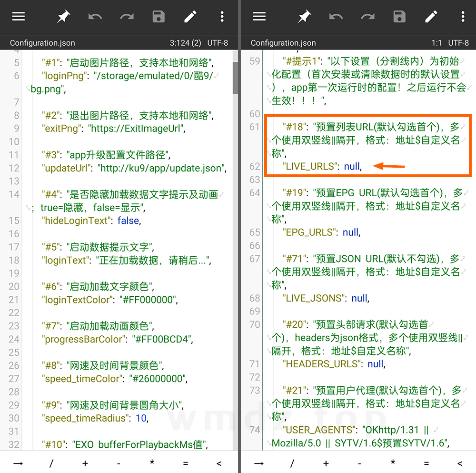Open the navigation drawer via hamburger icon

point(18,16)
